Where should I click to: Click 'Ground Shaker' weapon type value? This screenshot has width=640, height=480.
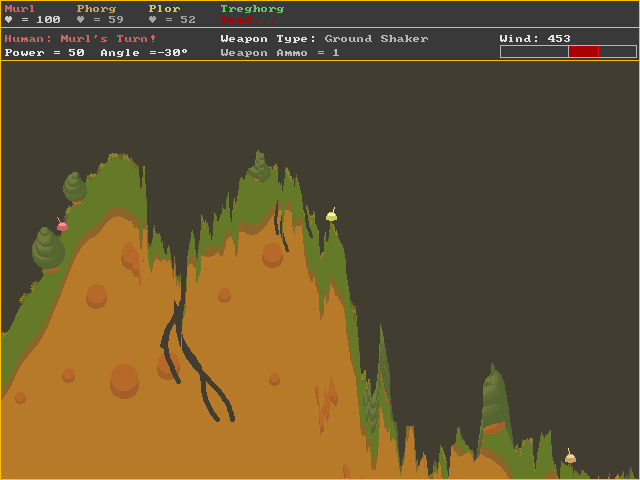tap(376, 39)
